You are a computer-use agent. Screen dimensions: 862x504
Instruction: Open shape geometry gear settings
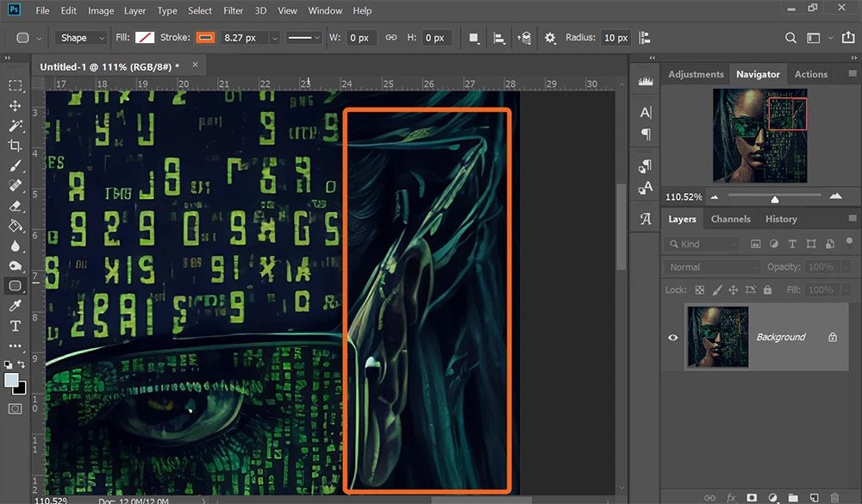tap(550, 38)
